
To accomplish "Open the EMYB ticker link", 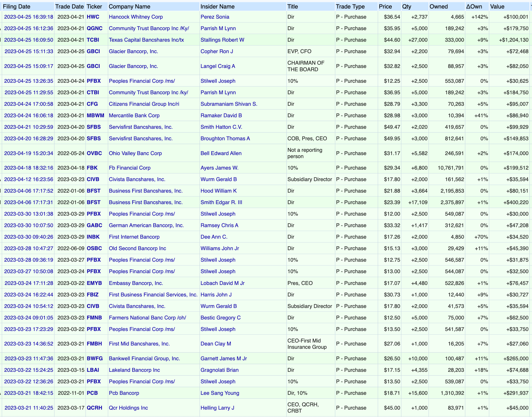I will tap(94, 283).
